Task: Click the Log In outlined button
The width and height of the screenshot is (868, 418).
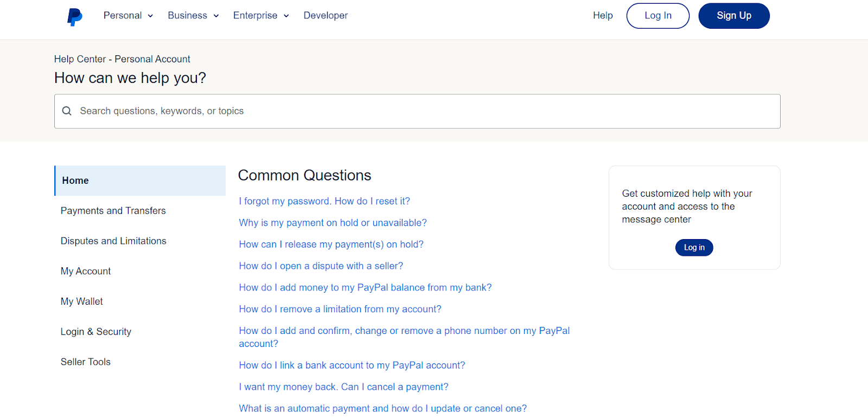Action: (x=658, y=16)
